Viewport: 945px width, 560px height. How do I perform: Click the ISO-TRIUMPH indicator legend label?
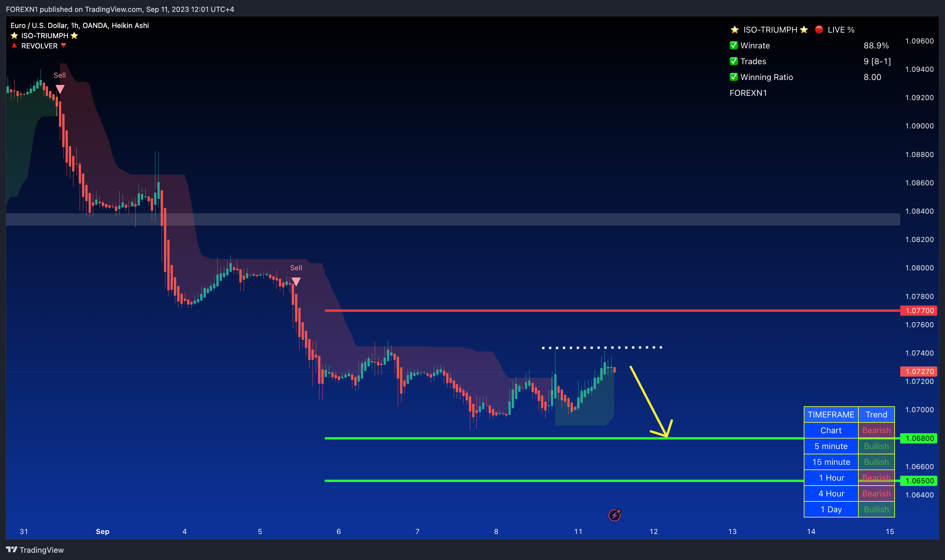44,36
